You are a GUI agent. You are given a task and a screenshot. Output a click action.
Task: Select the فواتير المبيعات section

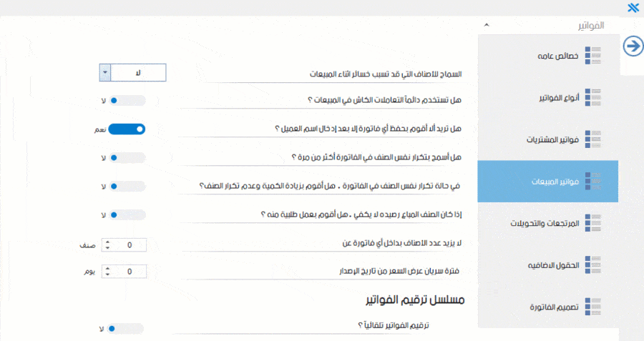548,182
